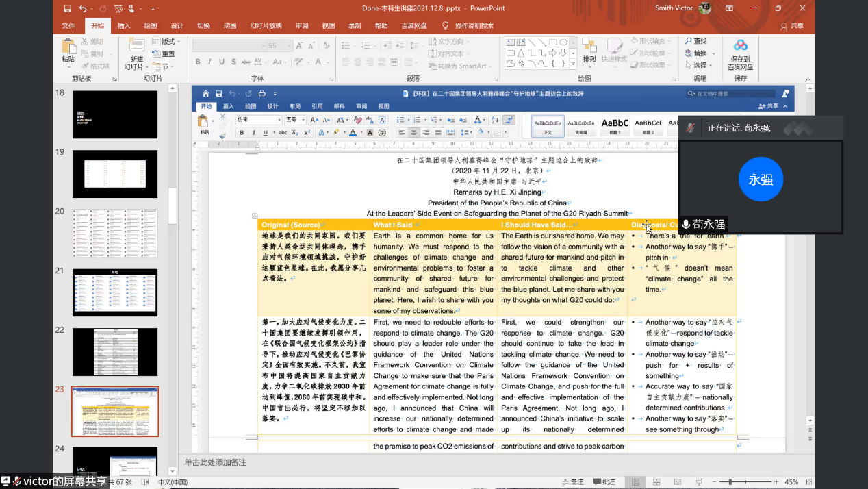Click the Save icon in quick access toolbar
The height and width of the screenshot is (489, 868).
(x=67, y=9)
